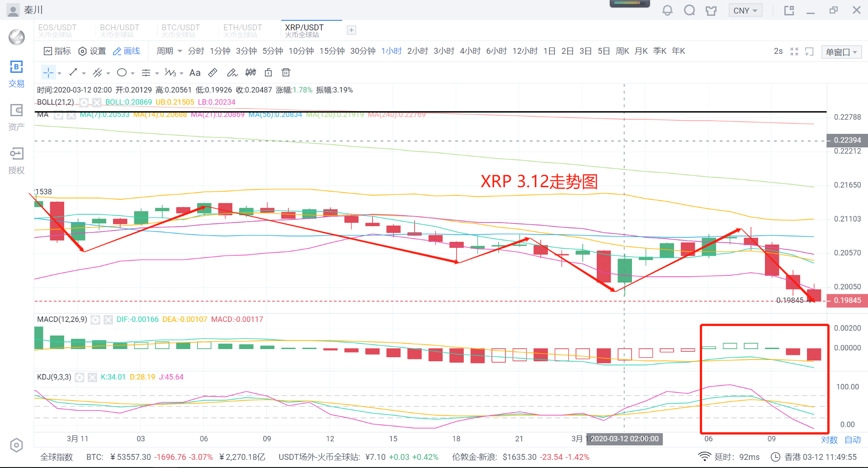Toggle the 画线 drawing toolbar
Screen dimensions: 868x468
(x=126, y=51)
